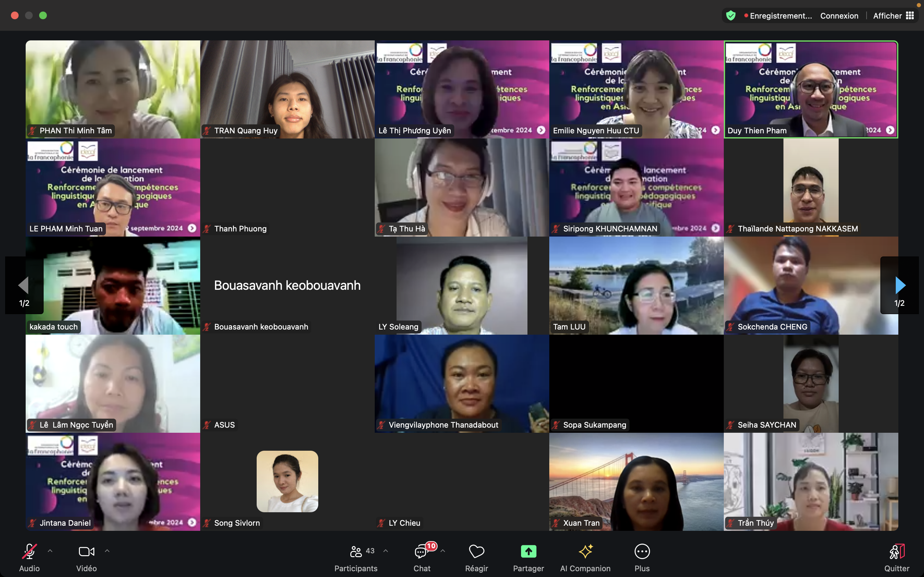Click the Réagir heart icon

pyautogui.click(x=476, y=552)
